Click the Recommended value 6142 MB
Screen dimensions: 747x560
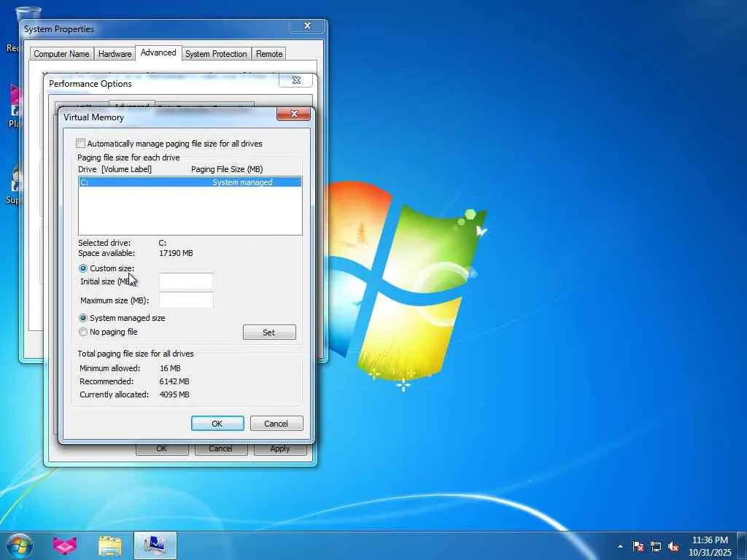[174, 381]
